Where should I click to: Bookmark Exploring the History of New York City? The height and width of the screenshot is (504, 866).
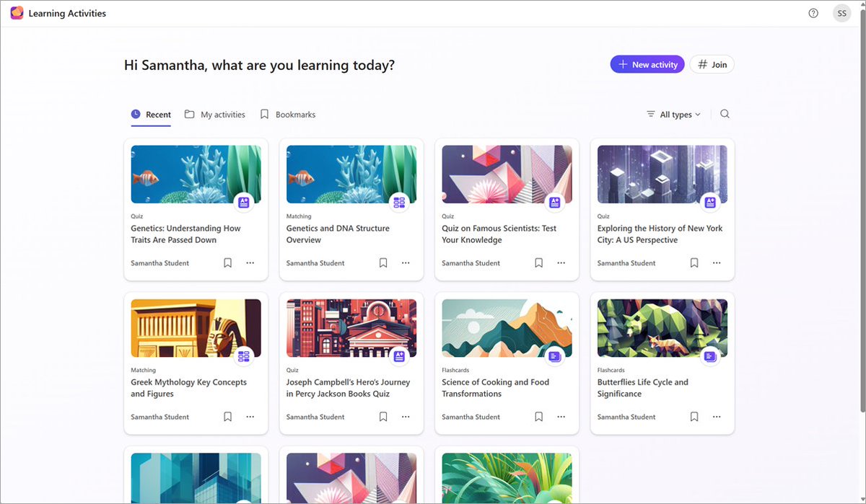[x=694, y=263]
